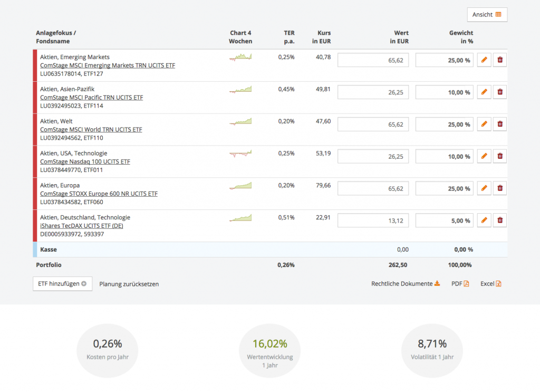
Task: Delete the ComStage MSCI Emerging Markets row
Action: click(500, 60)
